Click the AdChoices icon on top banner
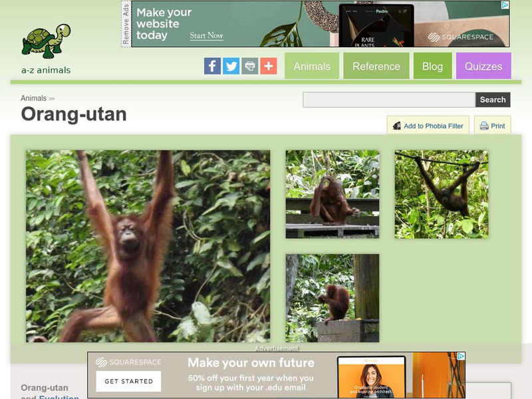This screenshot has width=532, height=399. (505, 5)
